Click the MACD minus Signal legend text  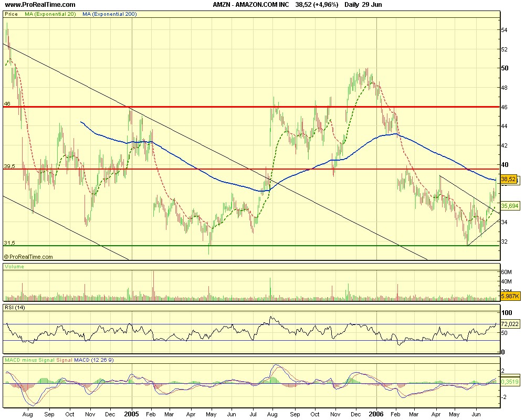pyautogui.click(x=29, y=360)
